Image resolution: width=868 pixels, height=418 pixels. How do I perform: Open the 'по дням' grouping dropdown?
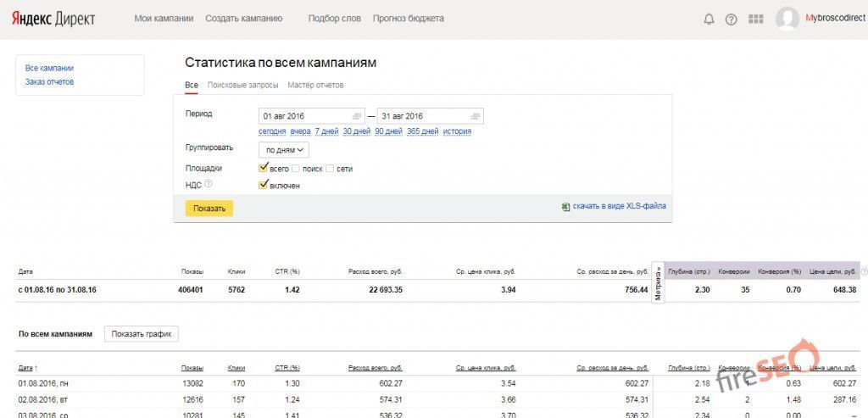[x=284, y=150]
